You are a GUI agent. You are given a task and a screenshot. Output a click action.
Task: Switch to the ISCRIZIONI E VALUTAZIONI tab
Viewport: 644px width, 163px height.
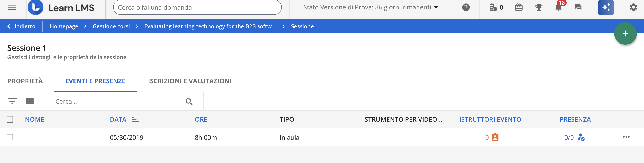190,81
